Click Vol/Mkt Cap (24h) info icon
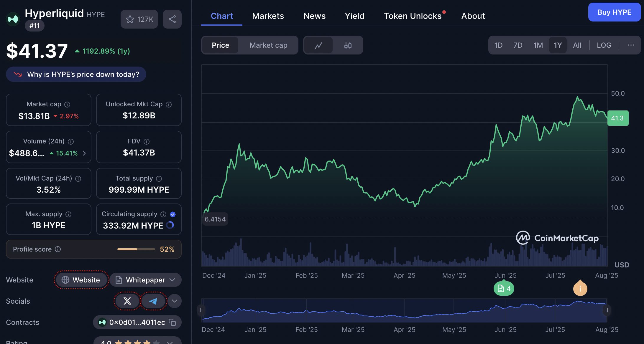This screenshot has width=644, height=344. click(x=78, y=179)
